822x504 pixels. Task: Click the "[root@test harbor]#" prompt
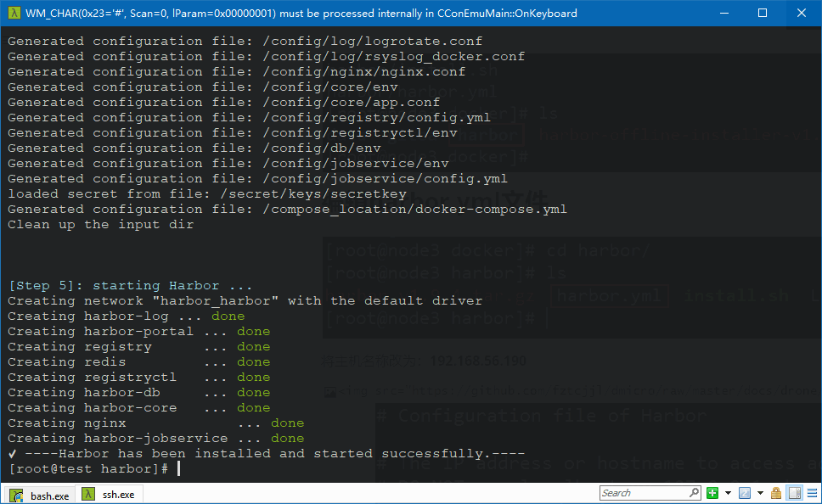[x=88, y=468]
